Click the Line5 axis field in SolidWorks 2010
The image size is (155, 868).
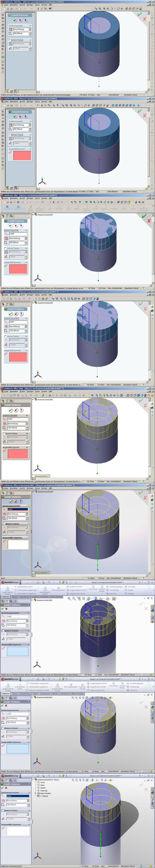click(18, 796)
